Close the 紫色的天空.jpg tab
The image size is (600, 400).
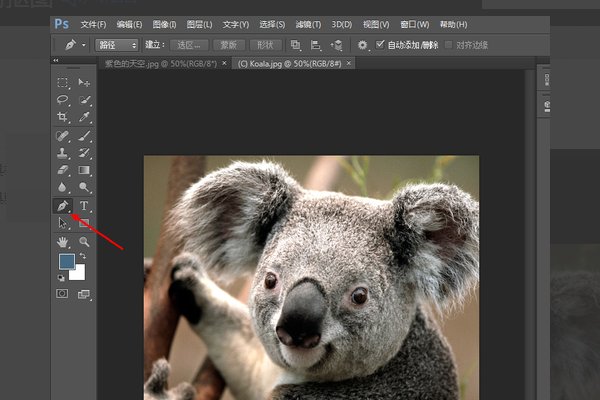point(225,63)
